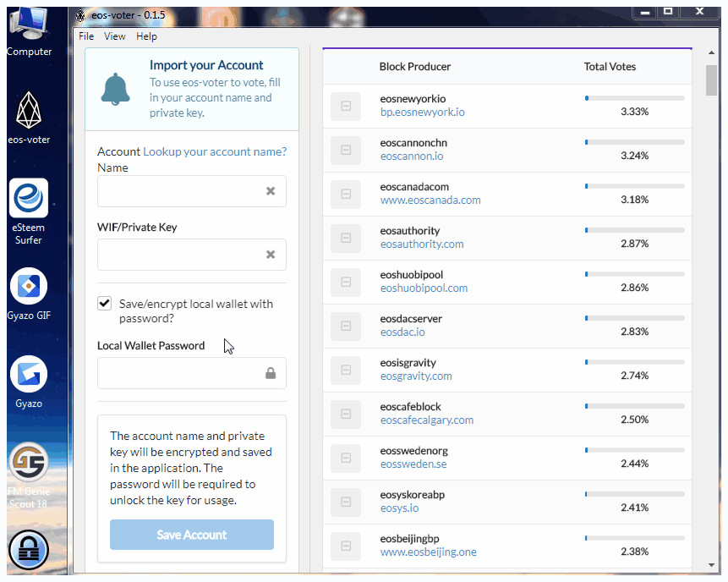Open eoshuobipool.com link
This screenshot has width=728, height=582.
point(424,288)
